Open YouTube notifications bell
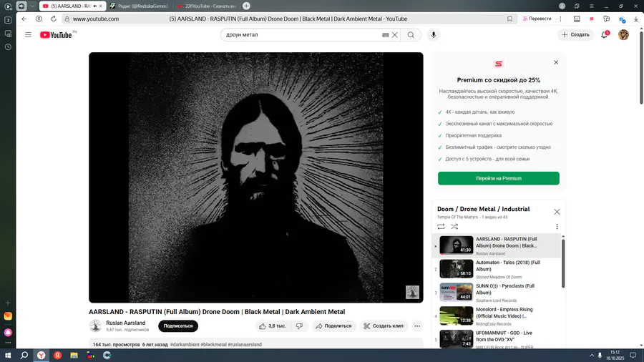Viewport: 644px width, 362px height. [x=604, y=35]
